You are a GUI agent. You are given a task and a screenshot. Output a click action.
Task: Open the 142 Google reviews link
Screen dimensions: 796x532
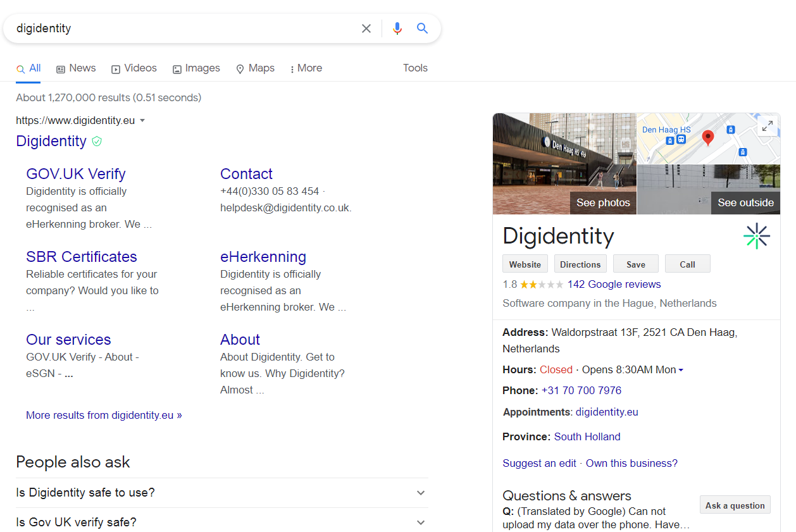click(x=614, y=284)
